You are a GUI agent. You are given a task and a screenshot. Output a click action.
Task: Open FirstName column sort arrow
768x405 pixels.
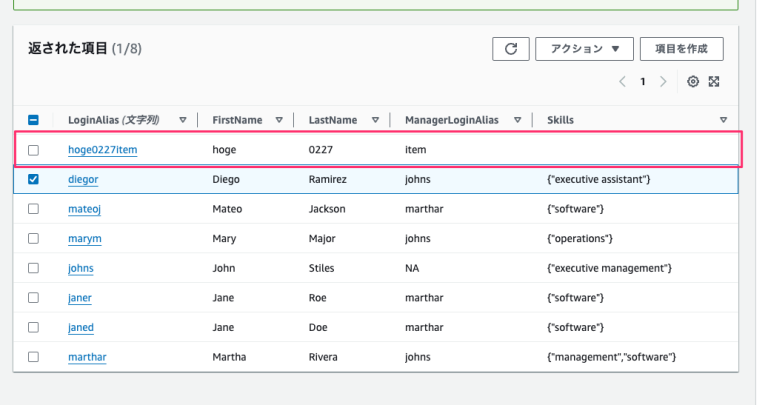coord(279,120)
